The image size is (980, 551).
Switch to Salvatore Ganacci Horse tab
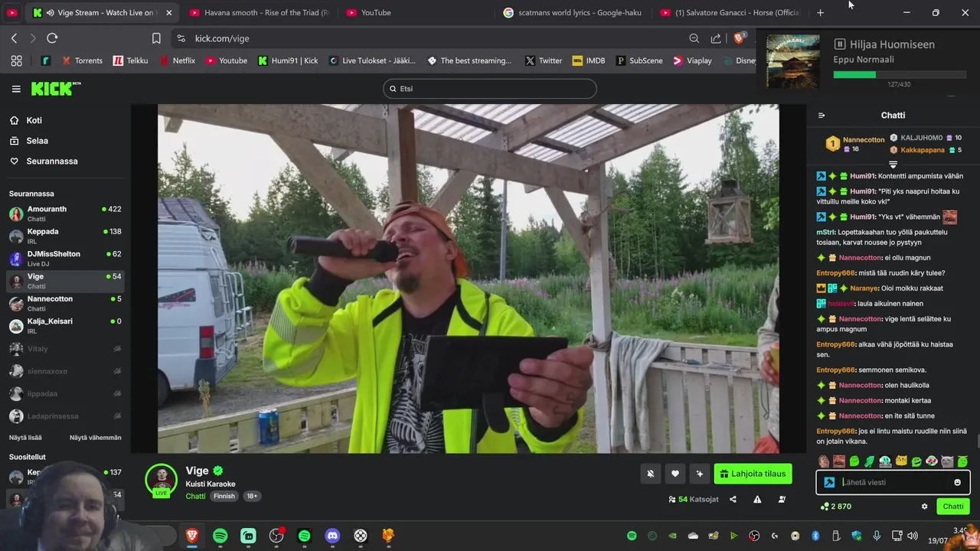[729, 12]
